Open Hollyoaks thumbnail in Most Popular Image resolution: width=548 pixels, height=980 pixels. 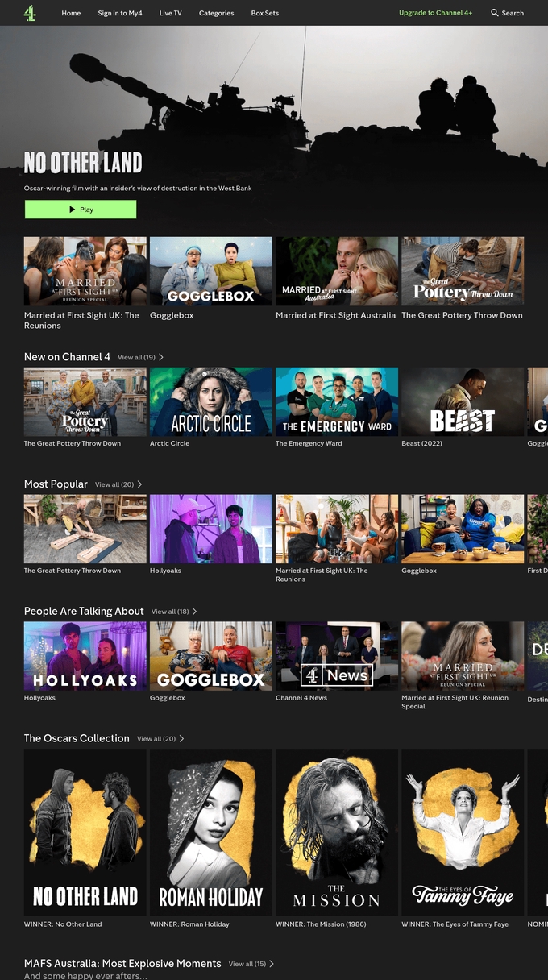click(x=211, y=529)
